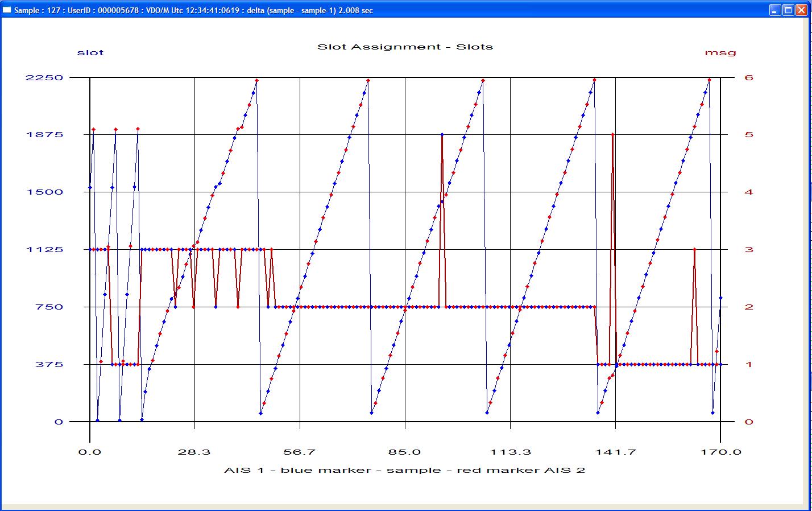
Task: Click the red 6 on the msg axis
Action: [x=749, y=77]
